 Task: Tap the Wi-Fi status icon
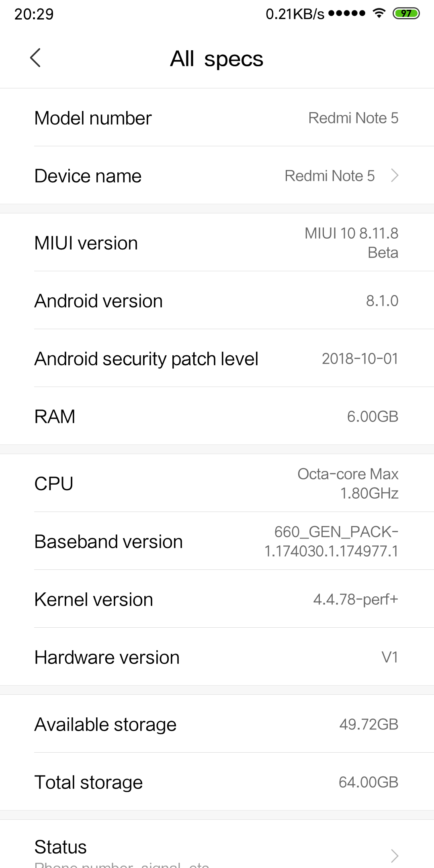[x=379, y=13]
